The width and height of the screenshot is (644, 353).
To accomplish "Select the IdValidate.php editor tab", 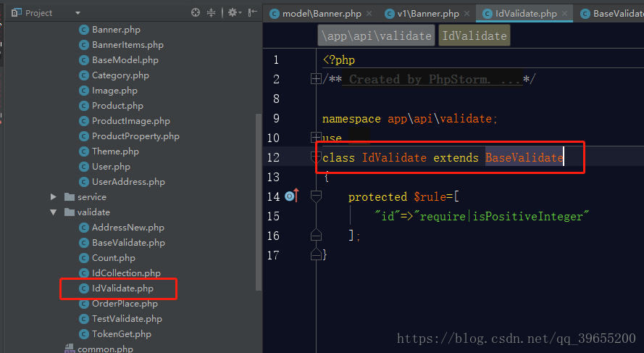I will pos(526,14).
